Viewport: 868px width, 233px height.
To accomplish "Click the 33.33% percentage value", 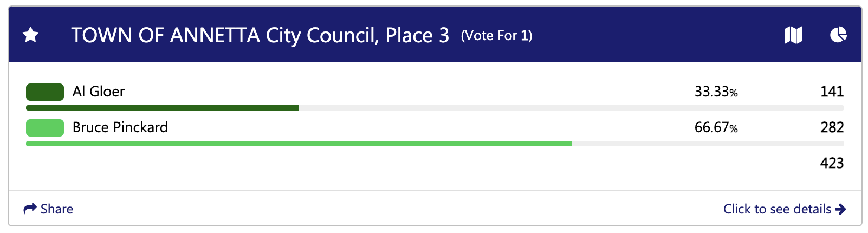I will (716, 92).
